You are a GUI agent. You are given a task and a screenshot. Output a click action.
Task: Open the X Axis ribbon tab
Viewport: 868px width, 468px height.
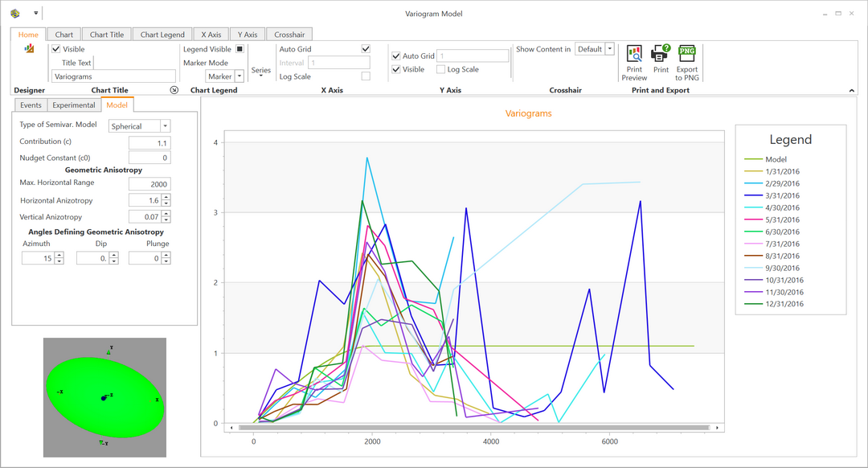[211, 35]
